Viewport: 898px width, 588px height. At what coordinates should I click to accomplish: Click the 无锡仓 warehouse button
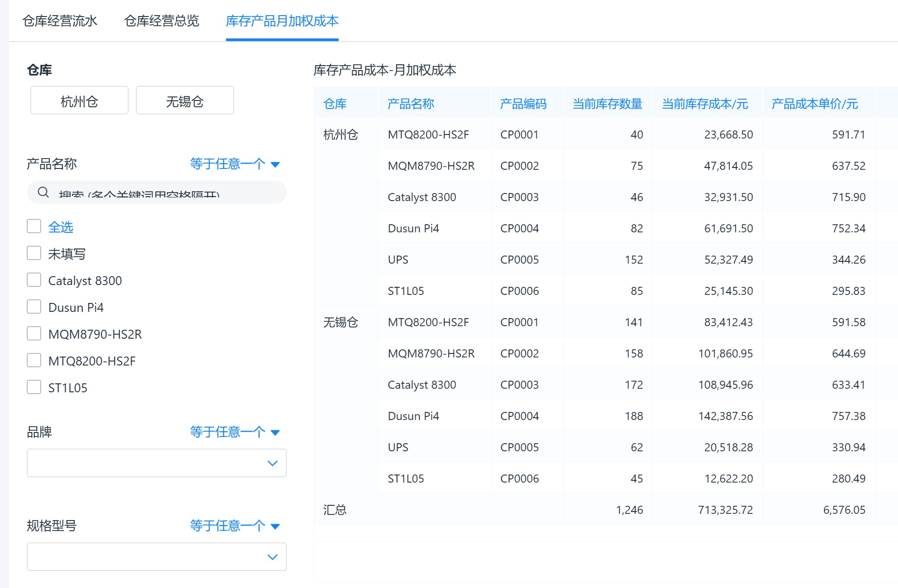pyautogui.click(x=185, y=101)
